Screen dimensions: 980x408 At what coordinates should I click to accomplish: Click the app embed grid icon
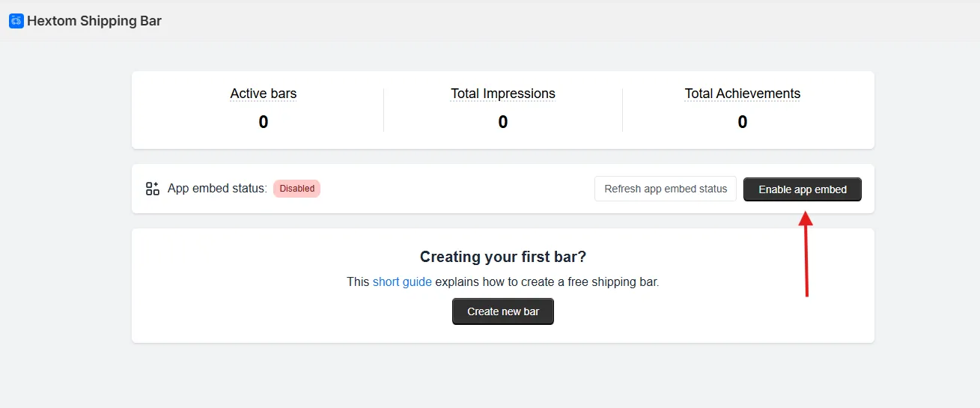[153, 189]
